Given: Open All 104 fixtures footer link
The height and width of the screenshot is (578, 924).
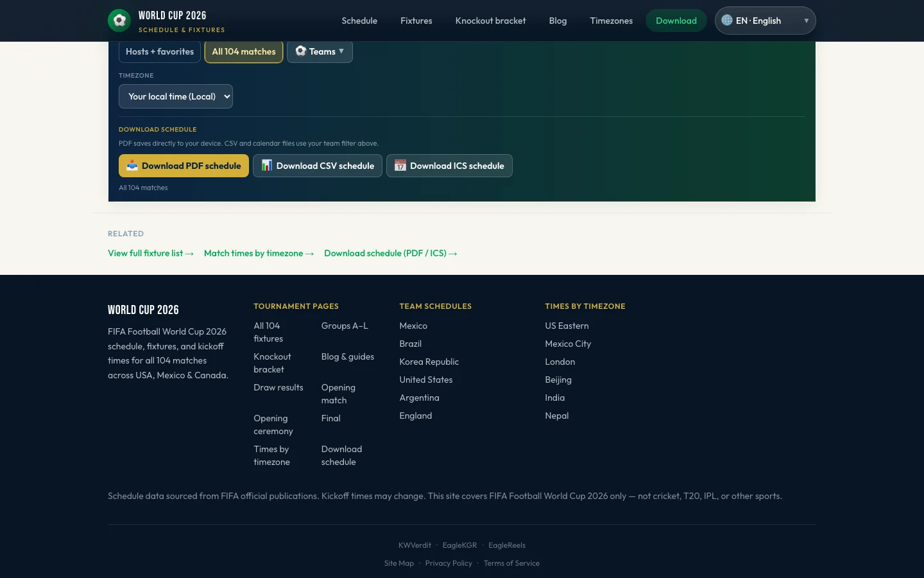Looking at the screenshot, I should (268, 332).
